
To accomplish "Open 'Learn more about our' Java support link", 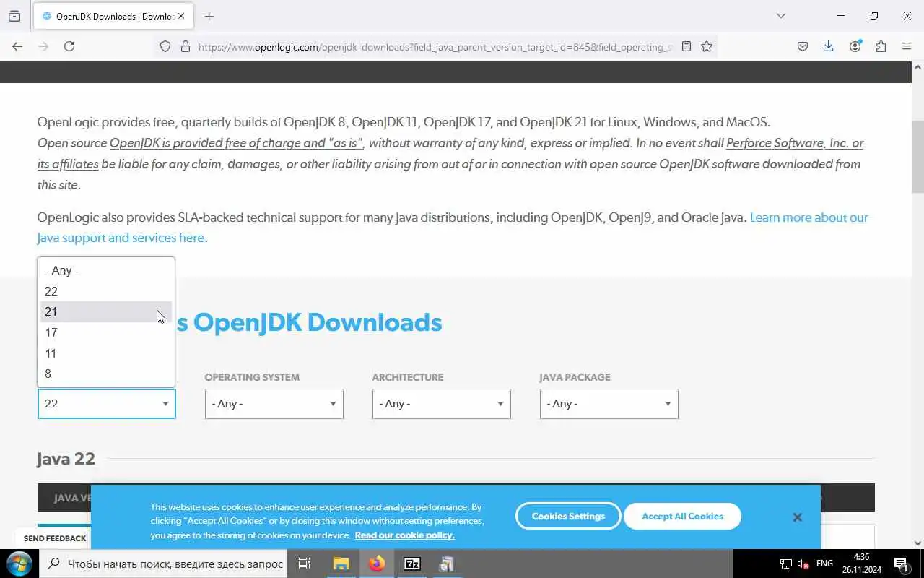I will [x=808, y=217].
